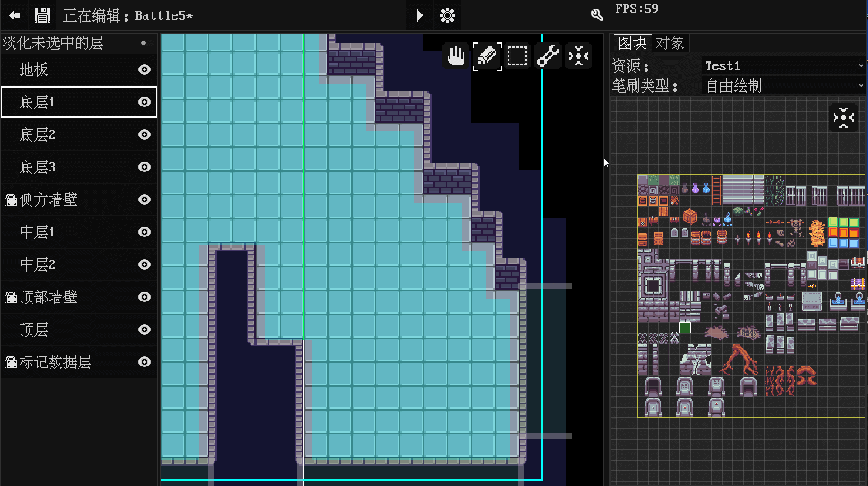Select the green tile swatch in tileset

tap(685, 328)
